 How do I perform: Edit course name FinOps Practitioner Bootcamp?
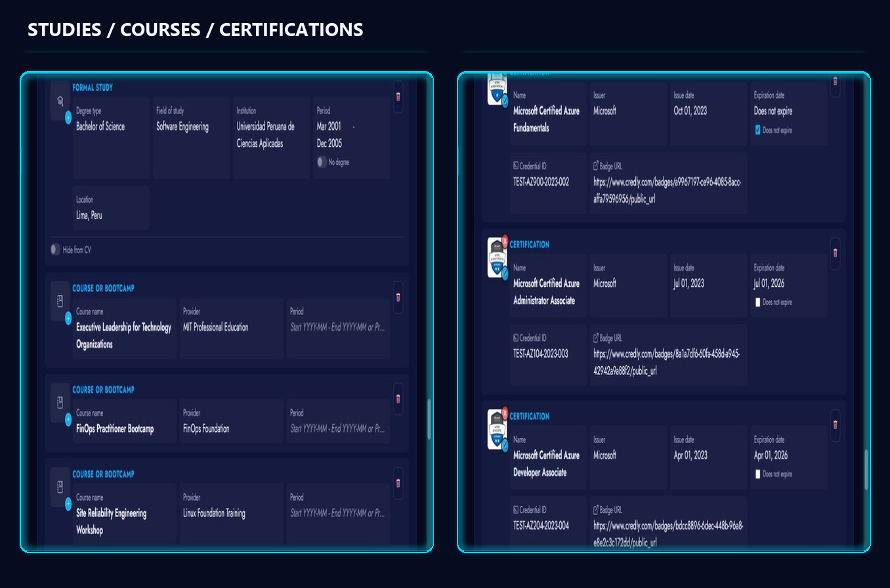pos(124,421)
